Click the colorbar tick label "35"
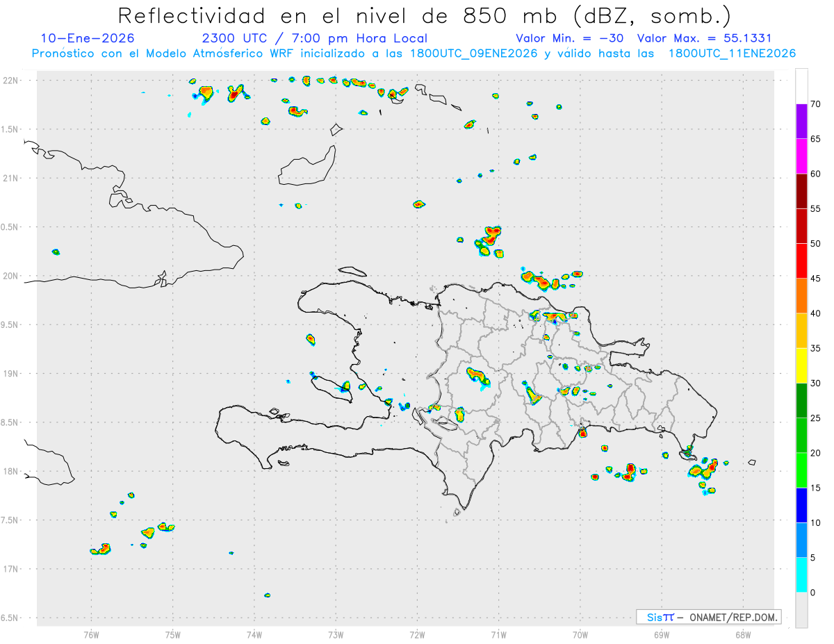This screenshot has width=834, height=644. click(x=815, y=348)
